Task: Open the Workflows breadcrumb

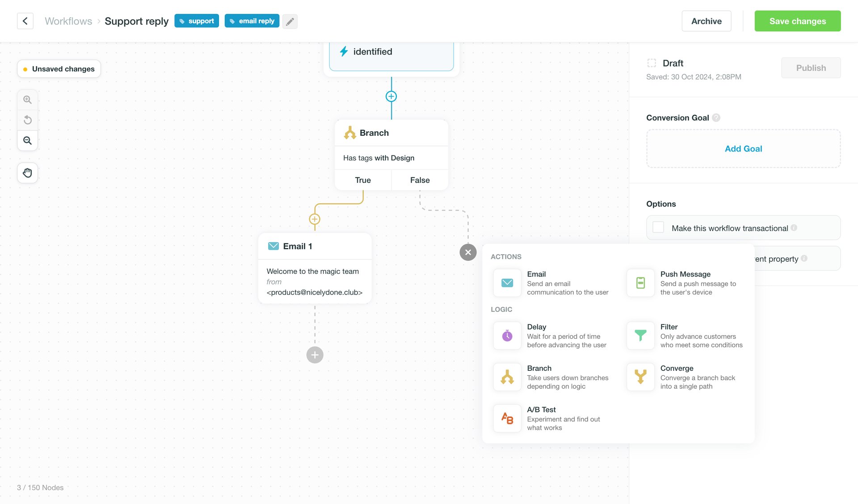Action: point(68,21)
